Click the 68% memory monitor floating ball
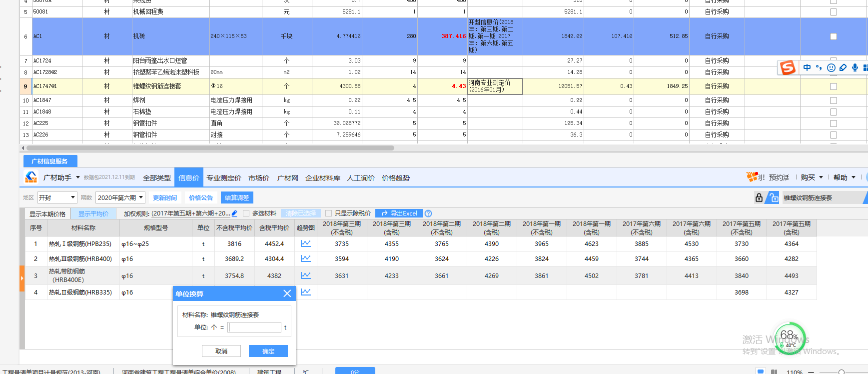 coord(790,337)
